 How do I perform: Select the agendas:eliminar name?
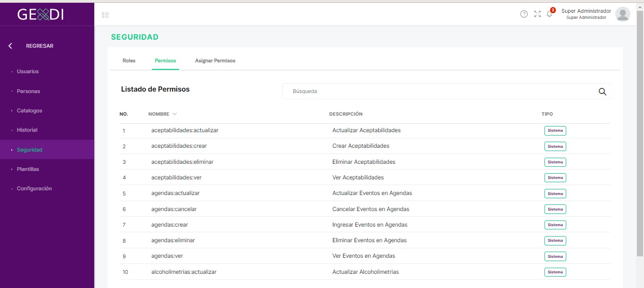point(173,240)
